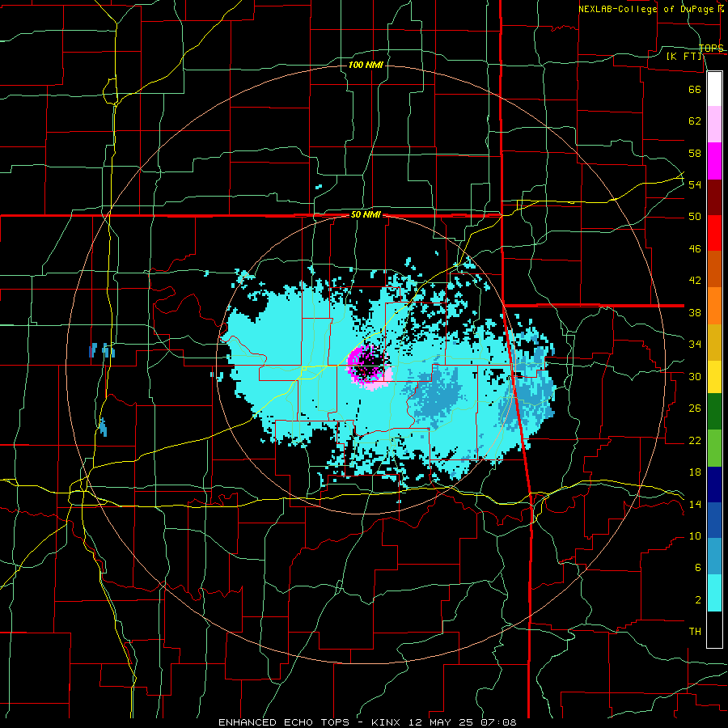
Task: Select the bright red legend swatch
Action: coord(714,233)
